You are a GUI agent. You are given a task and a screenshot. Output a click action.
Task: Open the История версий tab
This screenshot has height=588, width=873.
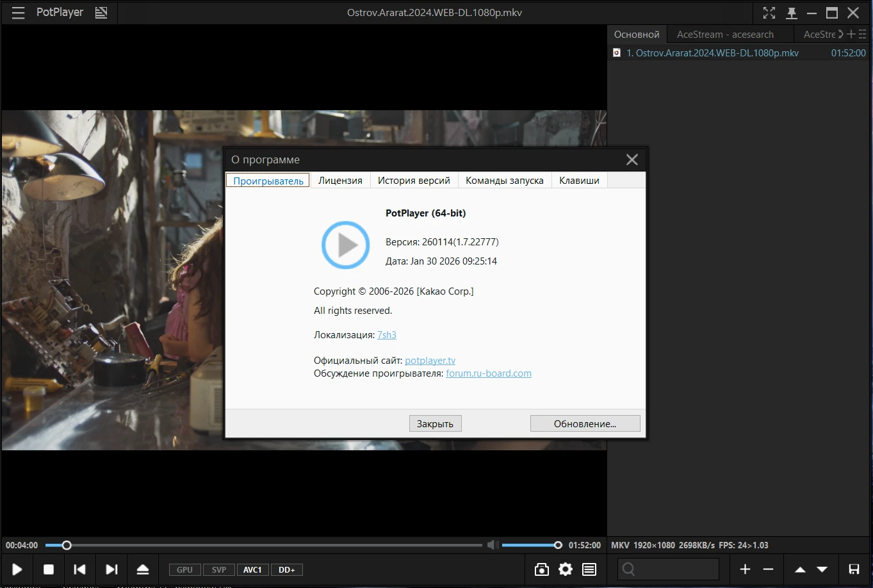[414, 181]
